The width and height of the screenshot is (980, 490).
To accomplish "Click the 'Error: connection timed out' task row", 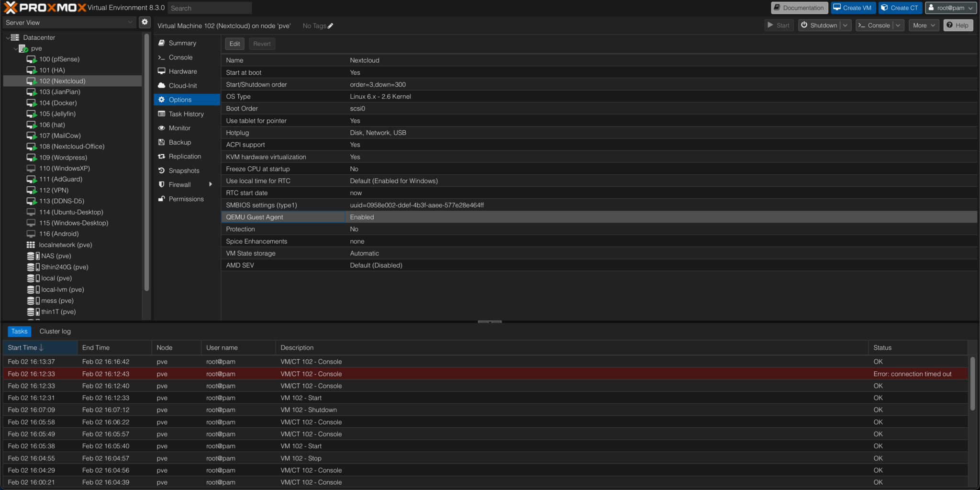I will (x=486, y=374).
